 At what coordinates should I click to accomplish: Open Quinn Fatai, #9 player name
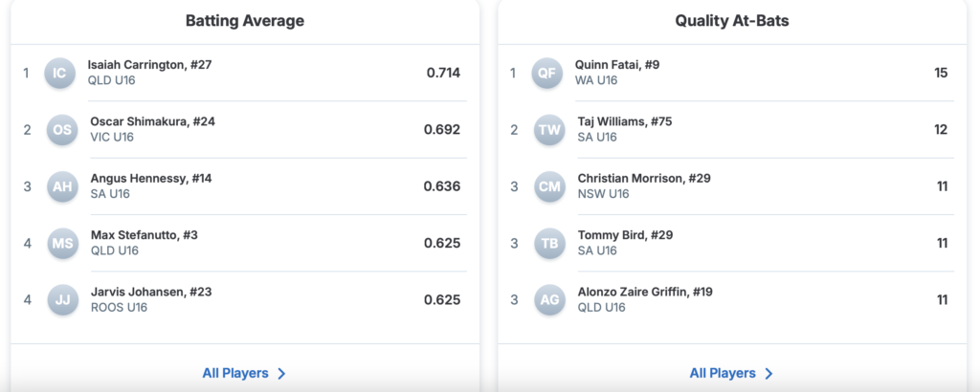[617, 65]
